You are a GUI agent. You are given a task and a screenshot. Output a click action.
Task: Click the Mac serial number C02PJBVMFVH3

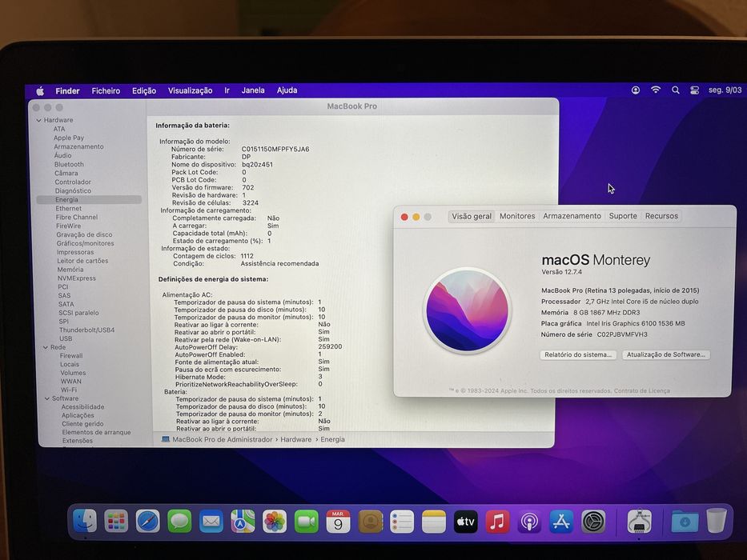coord(622,334)
